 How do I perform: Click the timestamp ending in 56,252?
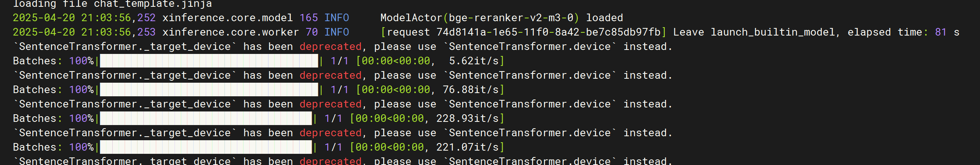(84, 18)
